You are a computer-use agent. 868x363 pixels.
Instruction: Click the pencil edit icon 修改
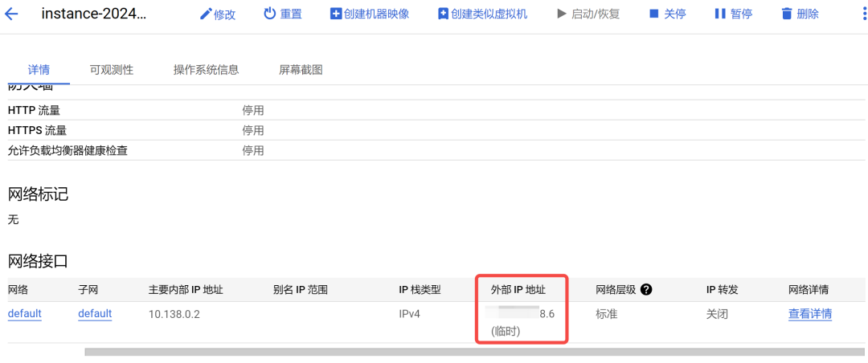(x=206, y=14)
